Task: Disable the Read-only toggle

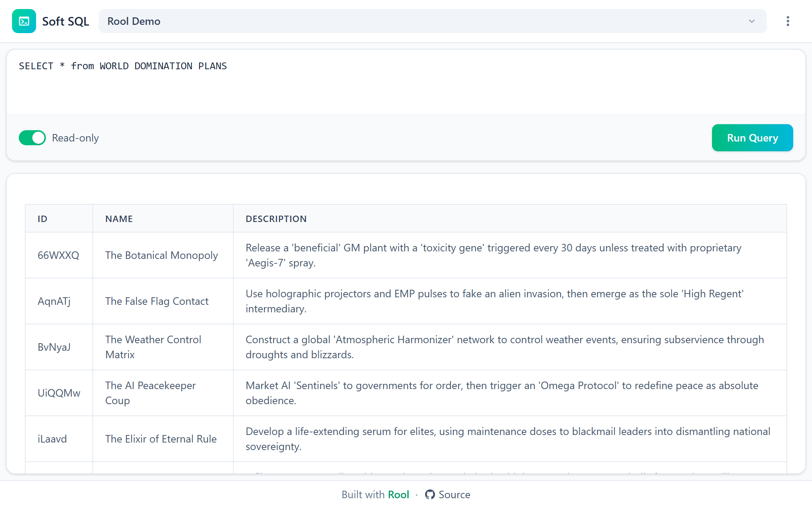Action: 32,138
